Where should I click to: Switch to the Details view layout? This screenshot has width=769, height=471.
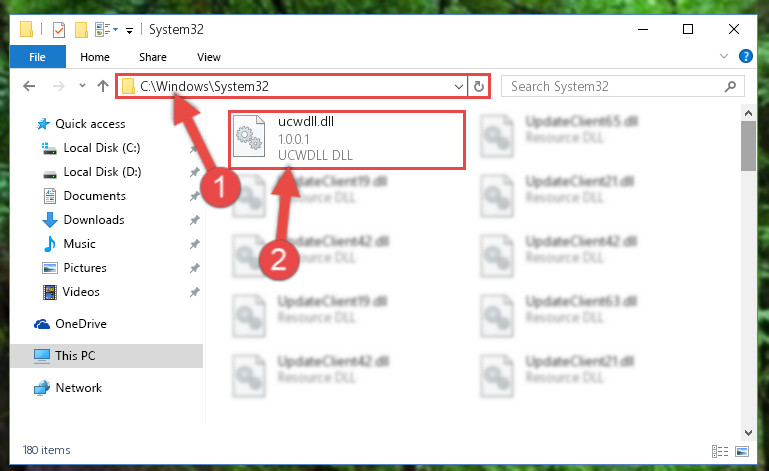719,451
